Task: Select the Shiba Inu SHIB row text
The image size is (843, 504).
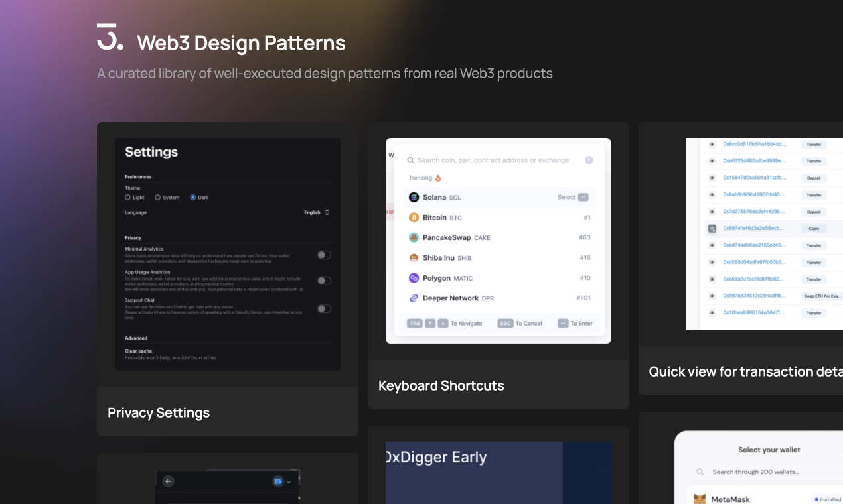Action: [x=447, y=258]
